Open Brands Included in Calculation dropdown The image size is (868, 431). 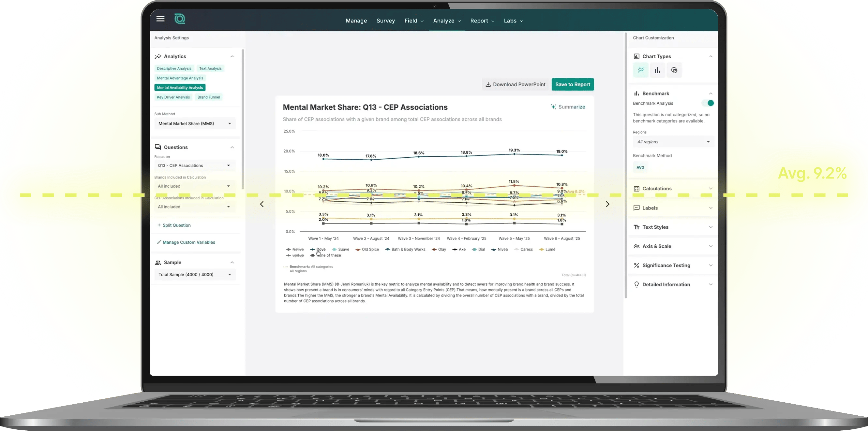[x=195, y=186]
